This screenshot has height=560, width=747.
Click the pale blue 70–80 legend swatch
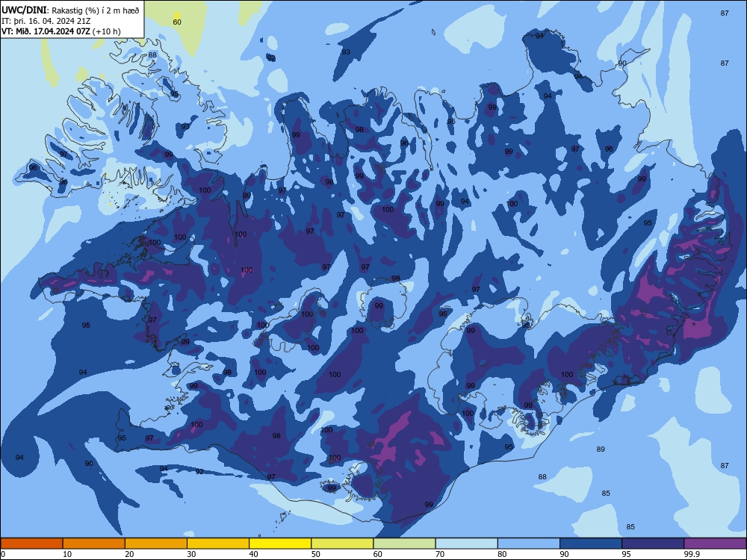point(466,544)
